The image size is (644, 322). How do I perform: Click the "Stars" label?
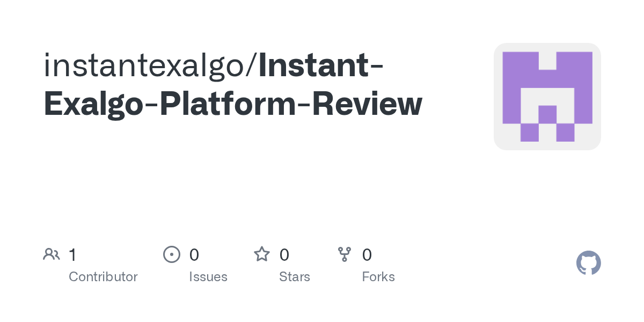pyautogui.click(x=295, y=277)
